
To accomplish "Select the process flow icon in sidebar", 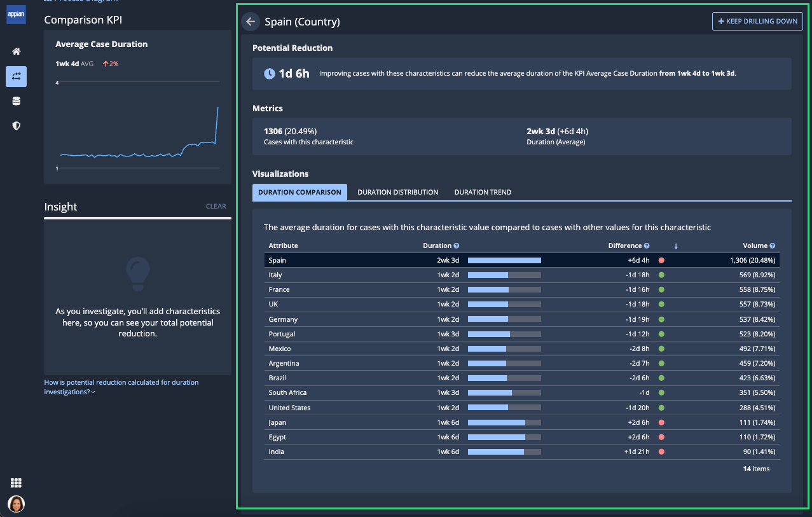I will (17, 76).
